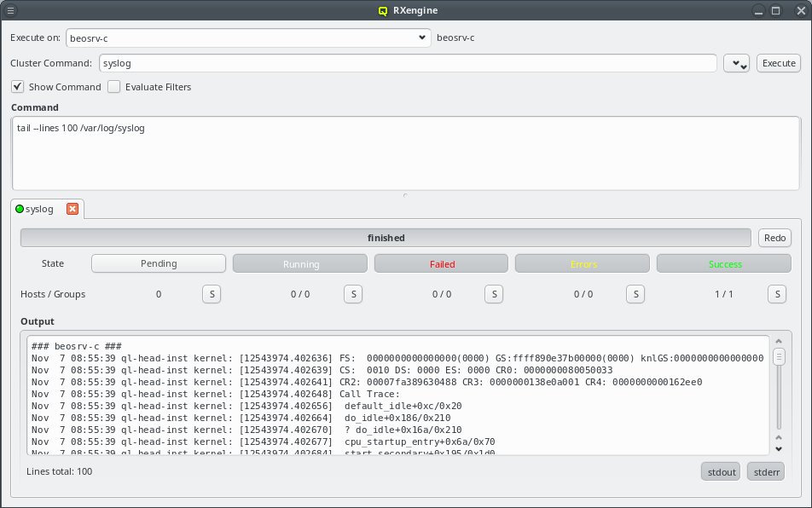Click the S button under Errors state
This screenshot has height=508, width=812.
pos(635,294)
